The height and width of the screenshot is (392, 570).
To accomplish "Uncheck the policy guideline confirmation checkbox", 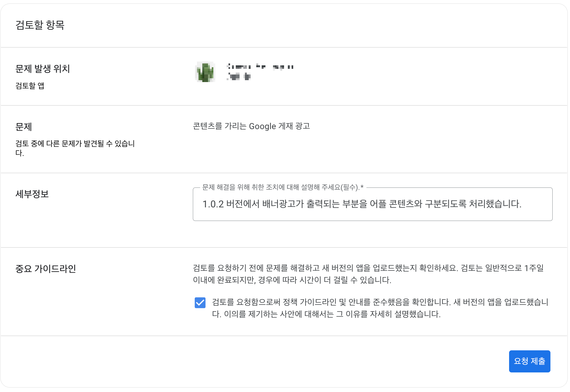I will [x=199, y=303].
